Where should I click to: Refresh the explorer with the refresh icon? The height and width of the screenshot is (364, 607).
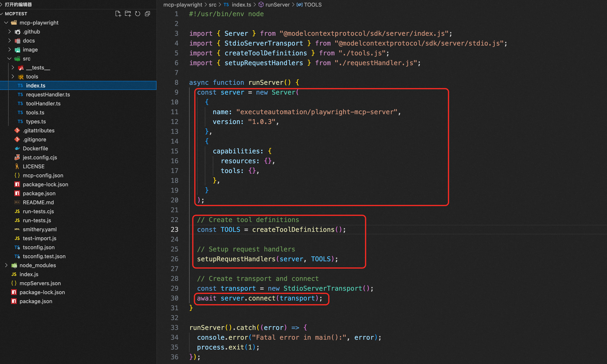point(138,14)
